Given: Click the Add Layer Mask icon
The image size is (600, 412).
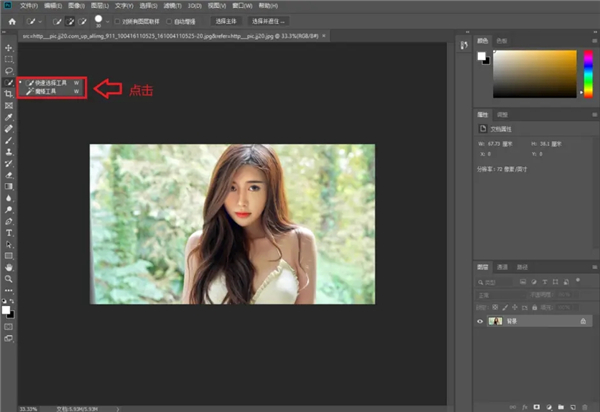Looking at the screenshot, I should coord(536,407).
